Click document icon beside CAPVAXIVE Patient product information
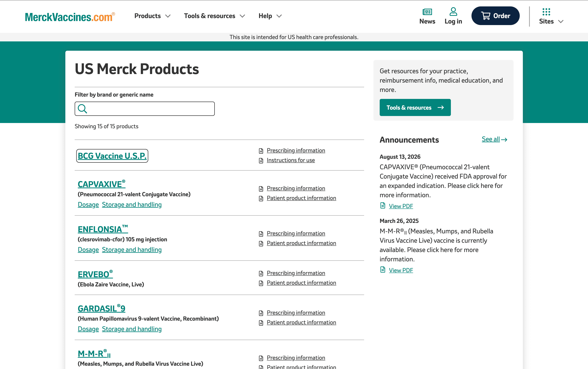 tap(261, 198)
